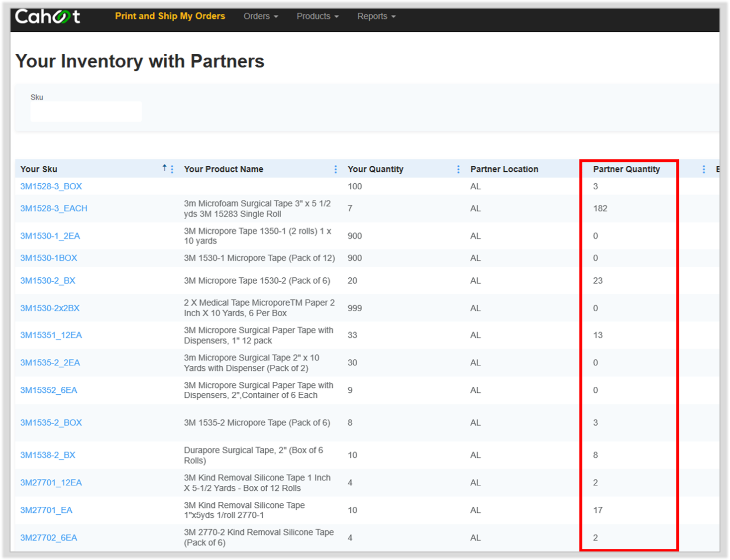Open SKU link 3M1528-3_EACH
This screenshot has height=560, width=730.
pyautogui.click(x=54, y=208)
